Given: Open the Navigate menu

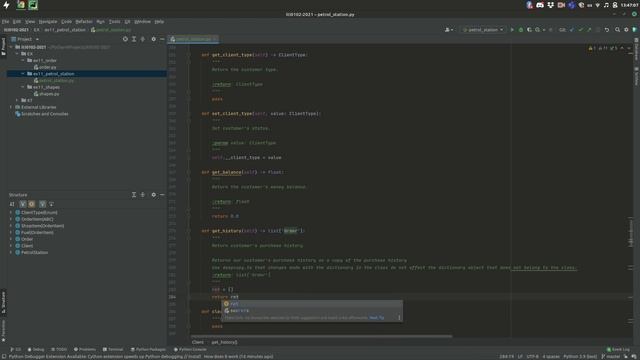Looking at the screenshot, I should (48, 21).
